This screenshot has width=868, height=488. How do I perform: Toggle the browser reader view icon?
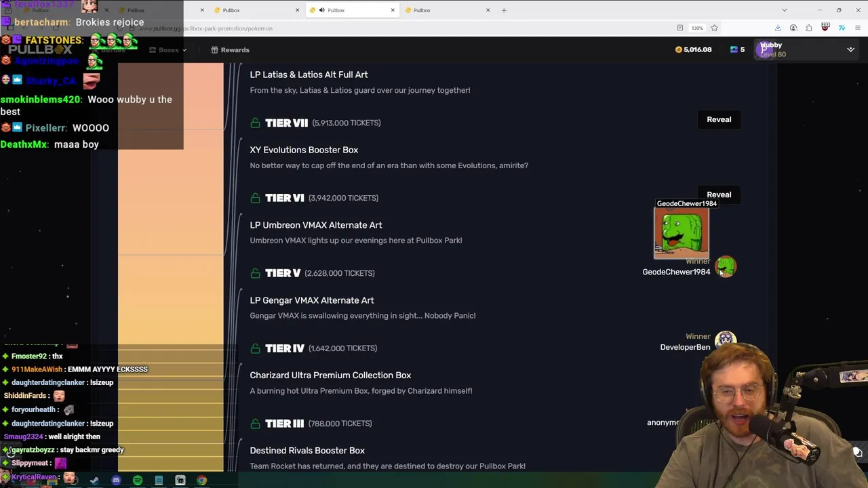[679, 28]
